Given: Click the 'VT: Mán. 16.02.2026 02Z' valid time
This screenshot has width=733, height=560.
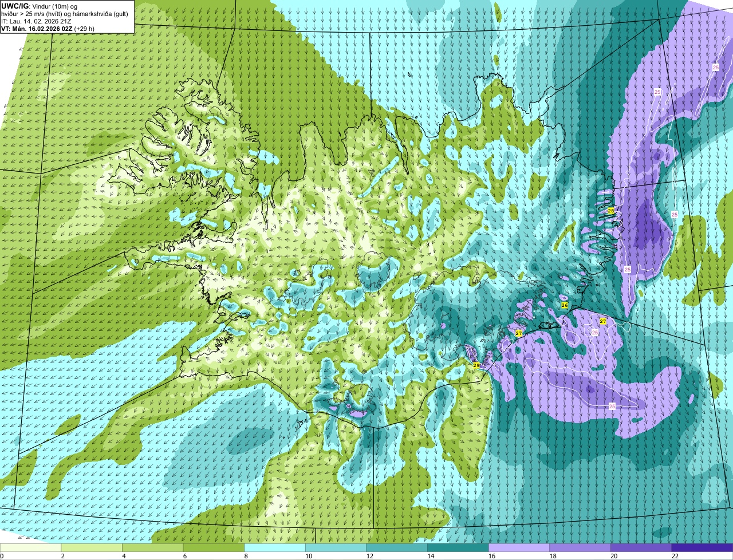Looking at the screenshot, I should [37, 28].
